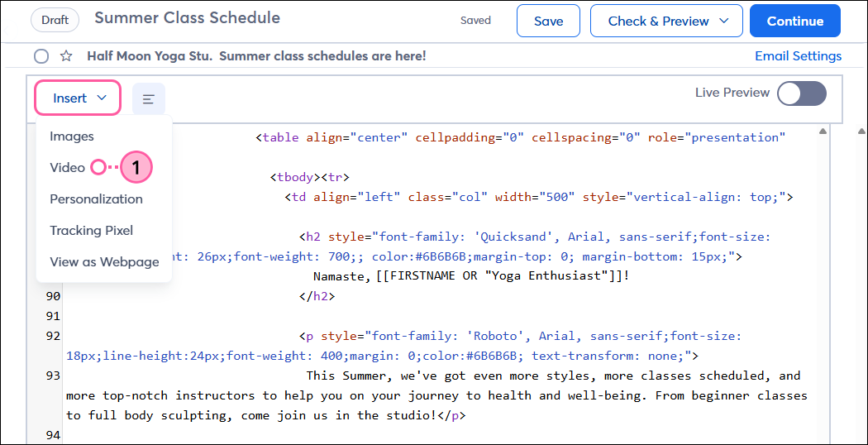Expand the Check & Preview menu
The width and height of the screenshot is (868, 445).
[666, 21]
